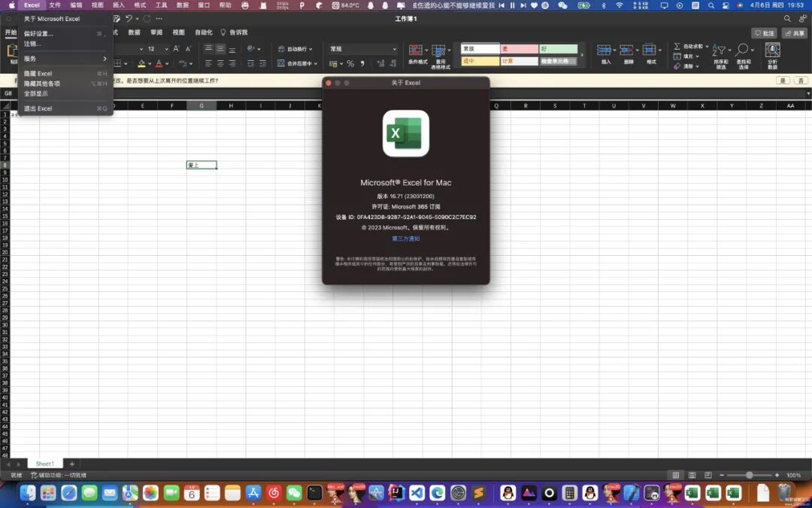812x508 pixels.
Task: Click the format cells (格式) icon
Action: coord(650,50)
